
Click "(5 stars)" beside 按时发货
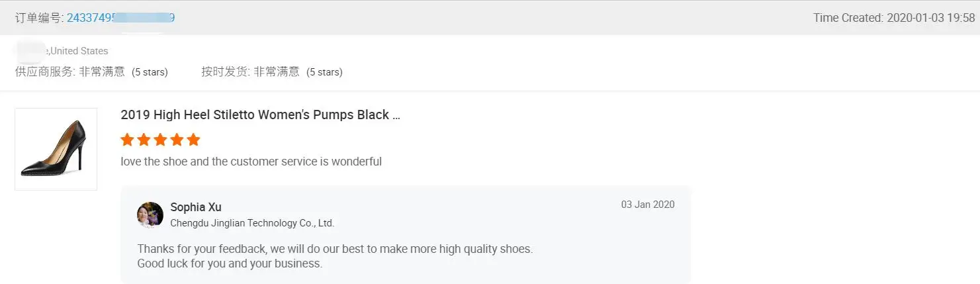tap(324, 72)
